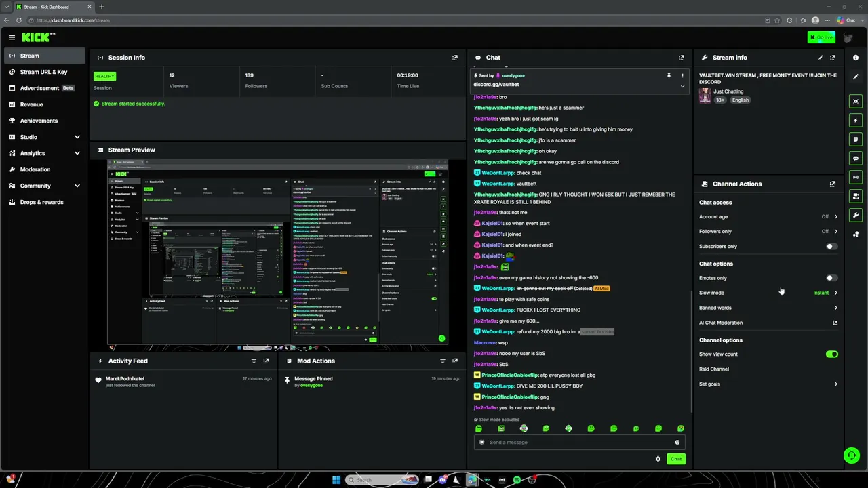Click the user avatar in the top bar
Image resolution: width=868 pixels, height=488 pixels.
point(848,37)
